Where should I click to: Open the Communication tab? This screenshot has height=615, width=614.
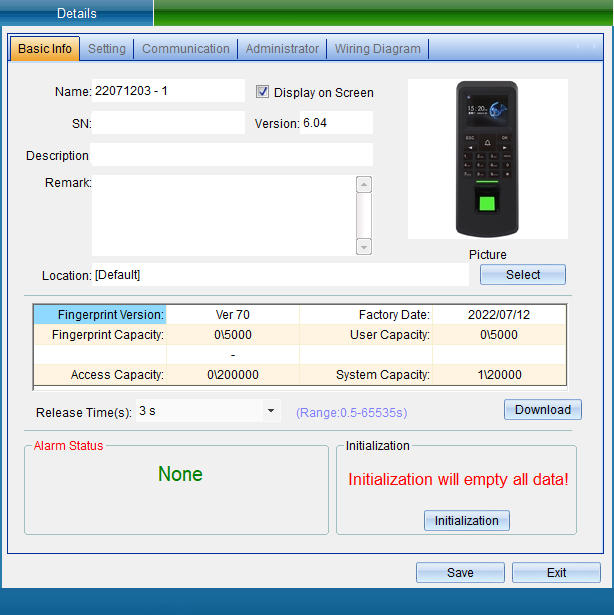pos(186,48)
